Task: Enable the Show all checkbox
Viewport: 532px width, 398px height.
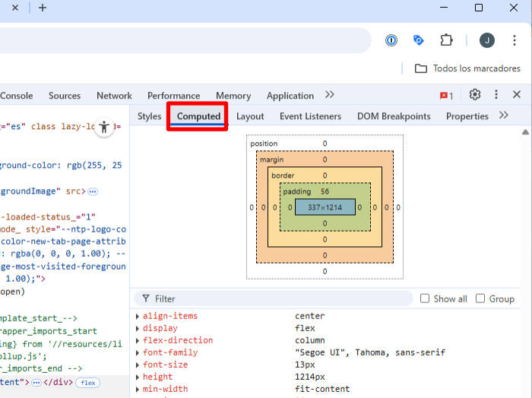Action: (x=425, y=298)
